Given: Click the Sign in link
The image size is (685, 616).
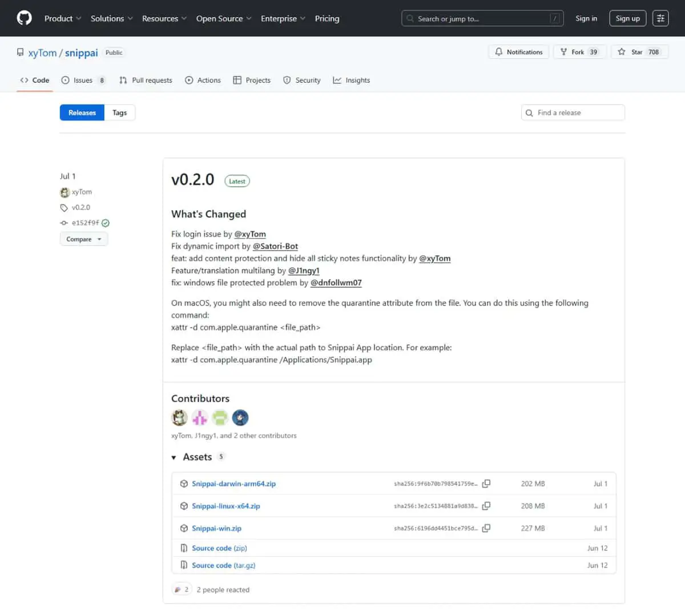Looking at the screenshot, I should coord(586,18).
